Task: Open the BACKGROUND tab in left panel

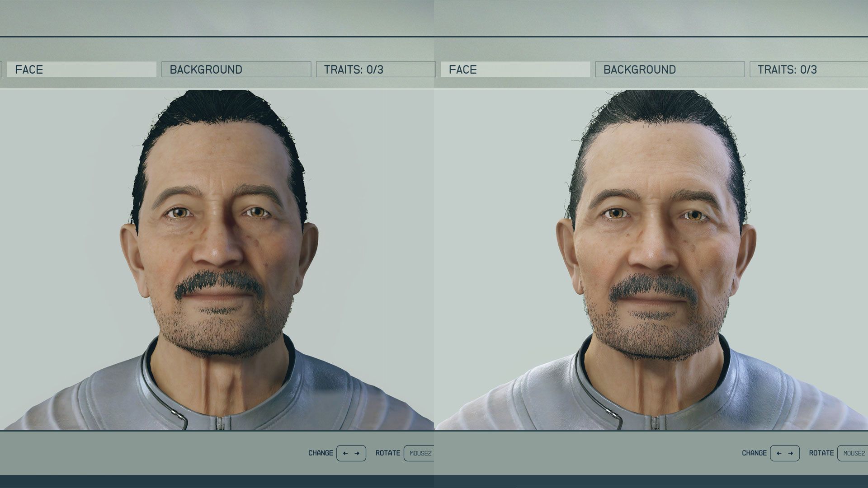Action: click(x=236, y=70)
